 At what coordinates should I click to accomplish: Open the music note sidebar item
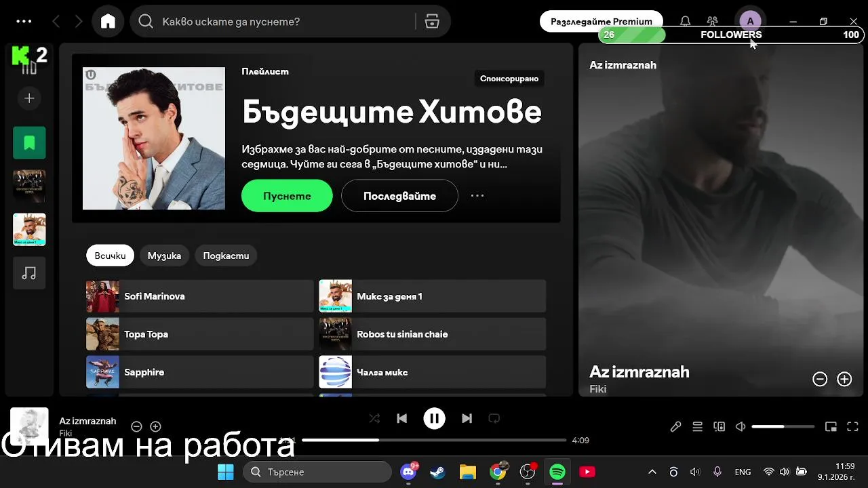point(29,273)
